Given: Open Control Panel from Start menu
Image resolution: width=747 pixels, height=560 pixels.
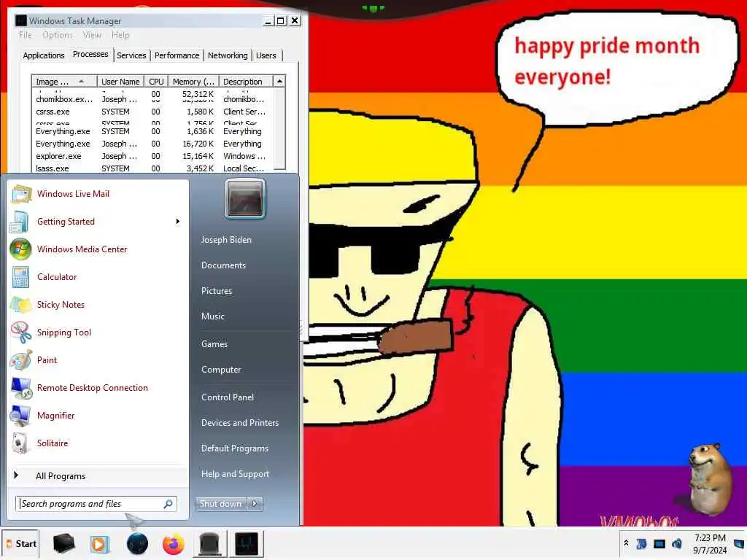Looking at the screenshot, I should click(228, 397).
